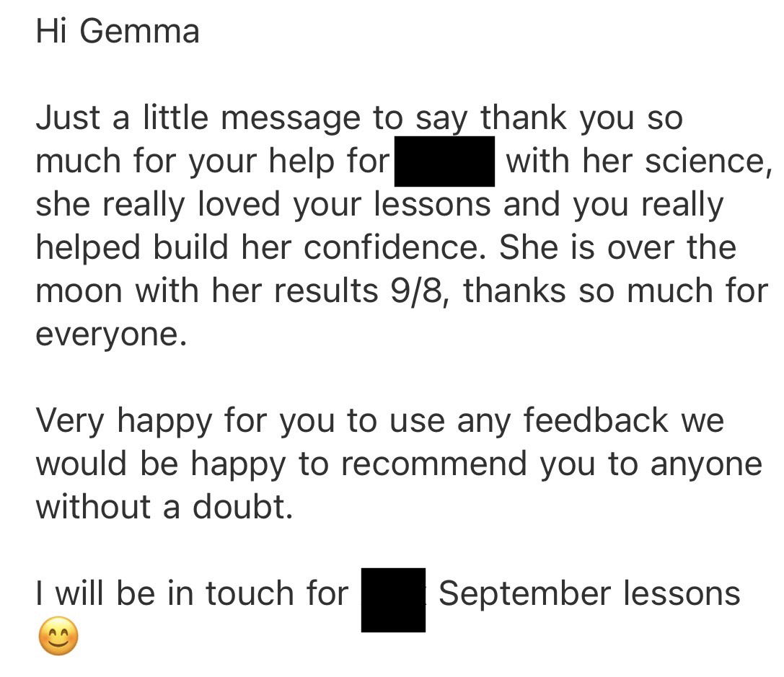
Task: Click the 'Hi Gemma' greeting
Action: pos(118,31)
